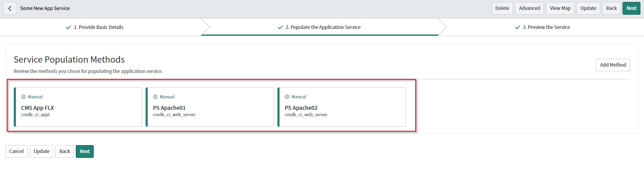Click Cancel button at bottom
644x182 pixels.
[16, 151]
